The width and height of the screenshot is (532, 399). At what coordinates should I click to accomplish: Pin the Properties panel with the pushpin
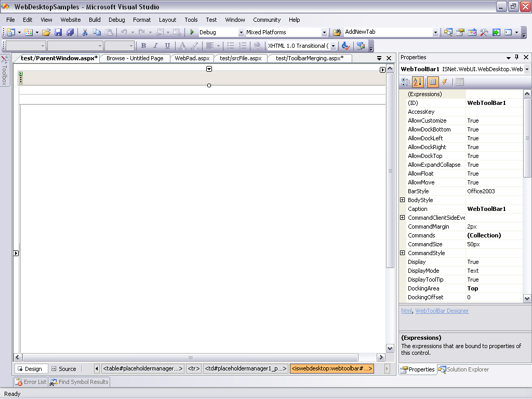coord(516,57)
